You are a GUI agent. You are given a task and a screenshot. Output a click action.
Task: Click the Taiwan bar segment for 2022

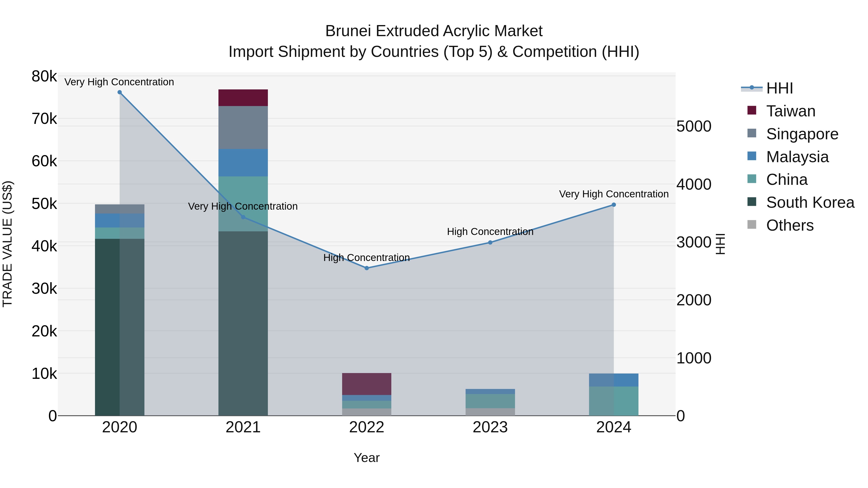pyautogui.click(x=366, y=384)
